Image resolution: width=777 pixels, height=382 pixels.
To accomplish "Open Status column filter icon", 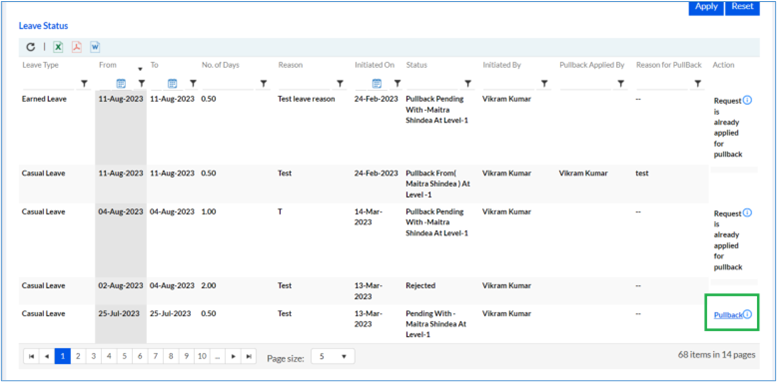I will [x=467, y=83].
